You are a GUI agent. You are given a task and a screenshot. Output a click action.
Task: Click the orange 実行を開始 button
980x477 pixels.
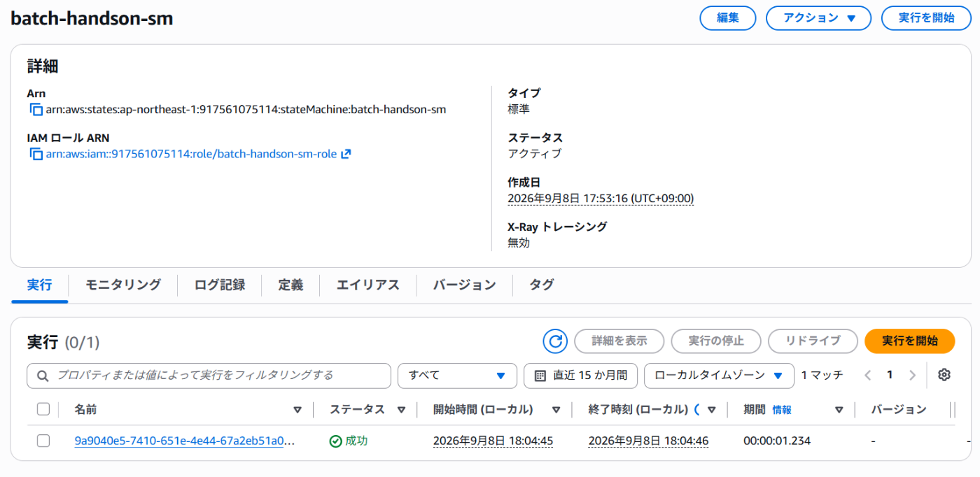910,341
